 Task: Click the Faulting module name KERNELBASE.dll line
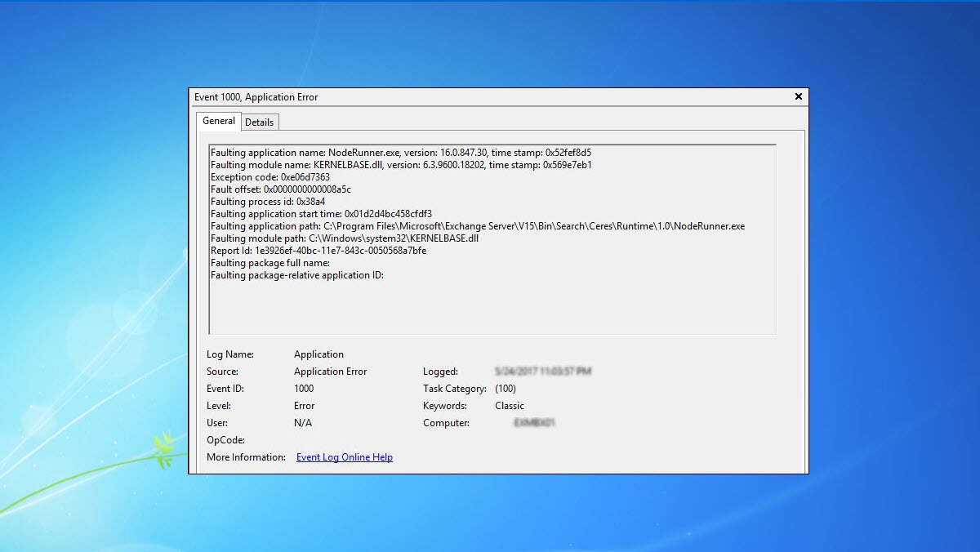pos(400,165)
